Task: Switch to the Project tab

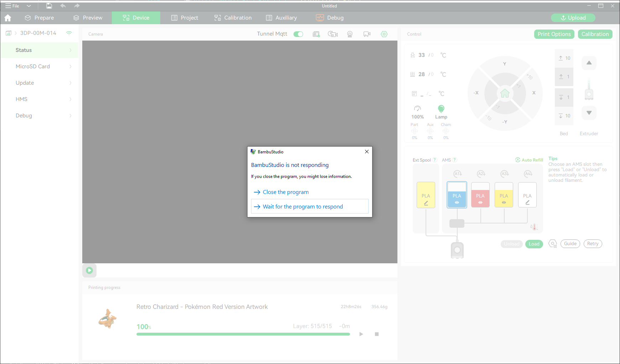Action: pos(184,18)
